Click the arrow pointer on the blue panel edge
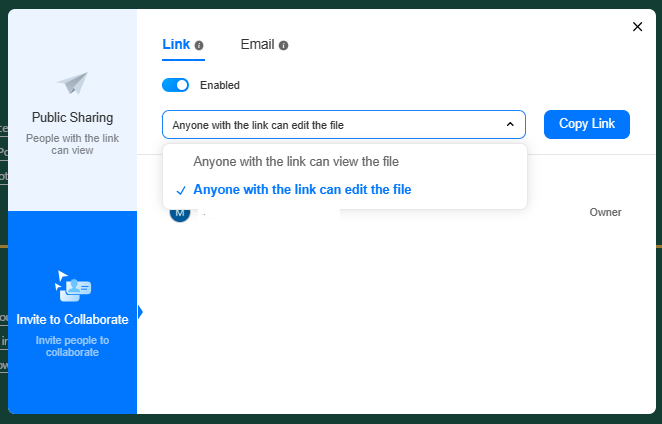Screen dimensions: 662x424 tap(140, 312)
